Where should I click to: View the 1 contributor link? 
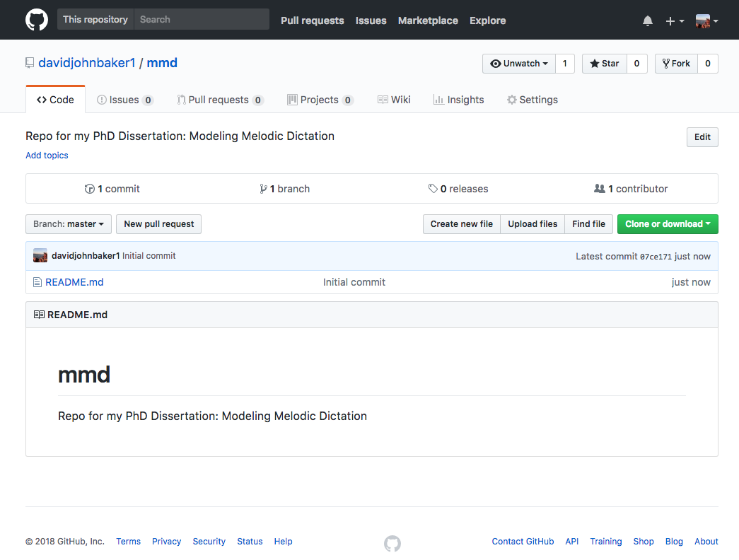[x=631, y=189]
